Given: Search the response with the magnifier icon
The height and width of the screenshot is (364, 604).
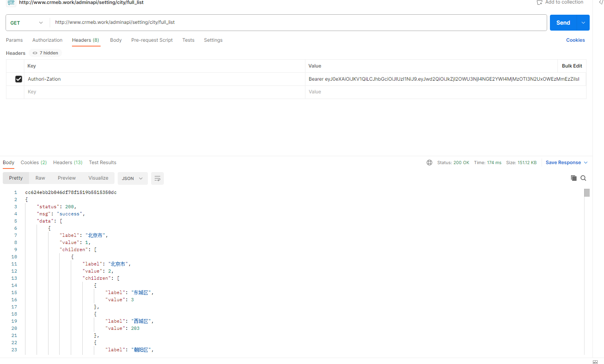Looking at the screenshot, I should pos(583,178).
